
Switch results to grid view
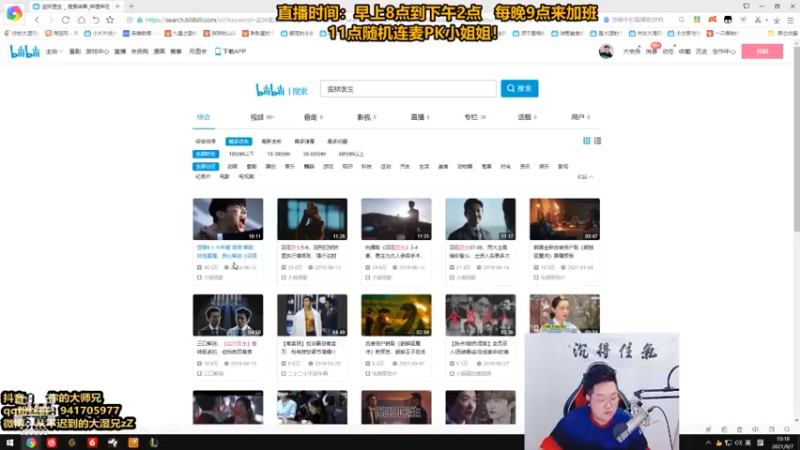pyautogui.click(x=587, y=141)
